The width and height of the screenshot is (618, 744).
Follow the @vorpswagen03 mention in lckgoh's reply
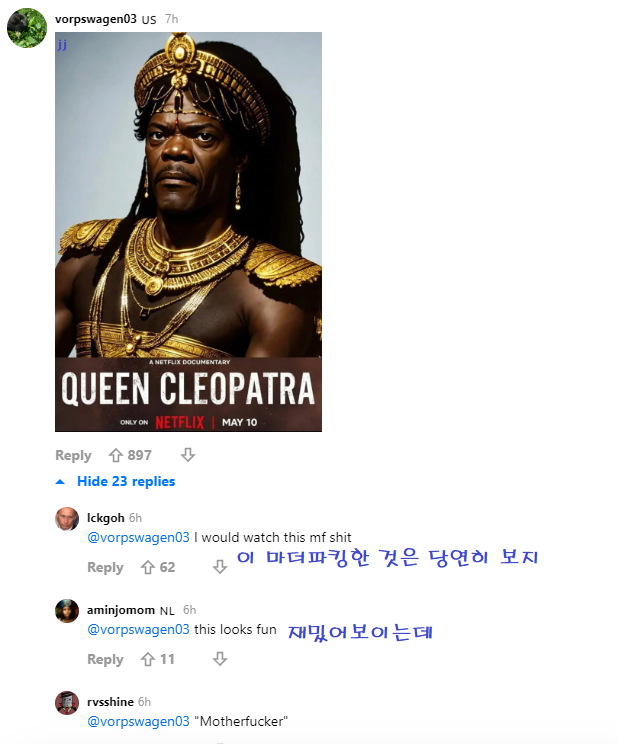(x=138, y=537)
